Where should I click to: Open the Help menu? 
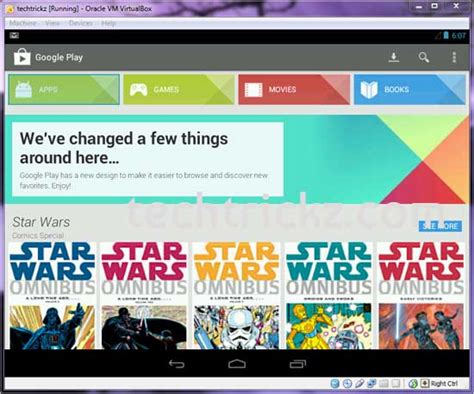[x=109, y=23]
